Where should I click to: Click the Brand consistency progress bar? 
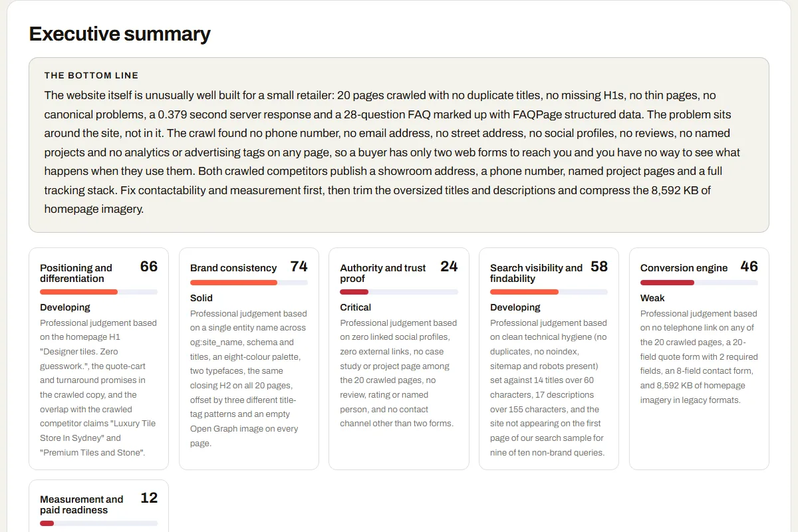click(249, 283)
